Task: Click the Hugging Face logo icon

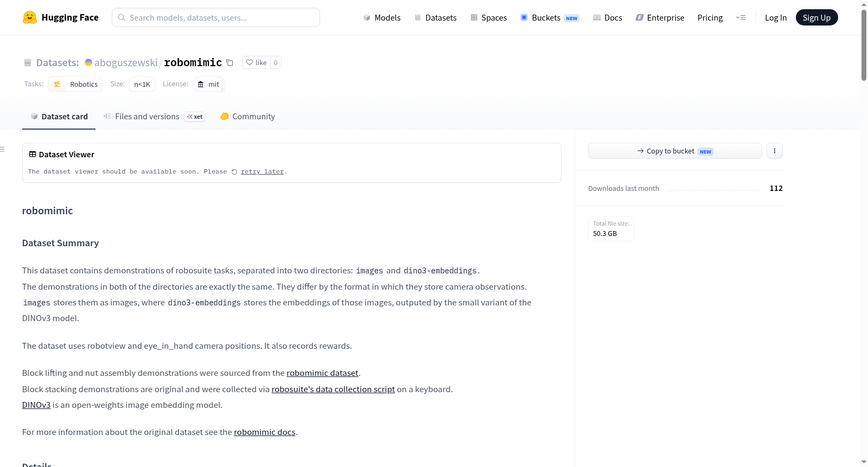Action: pos(30,17)
